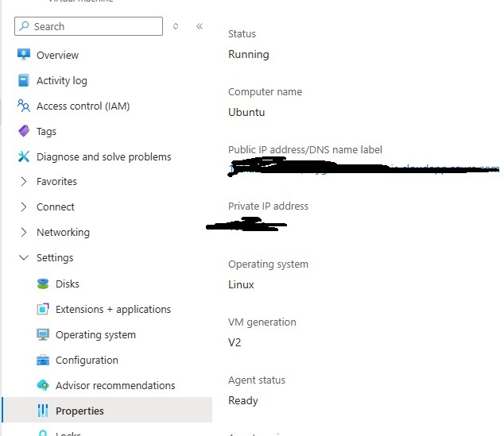This screenshot has width=504, height=436.
Task: Click the Ready agent status value
Action: tap(243, 400)
